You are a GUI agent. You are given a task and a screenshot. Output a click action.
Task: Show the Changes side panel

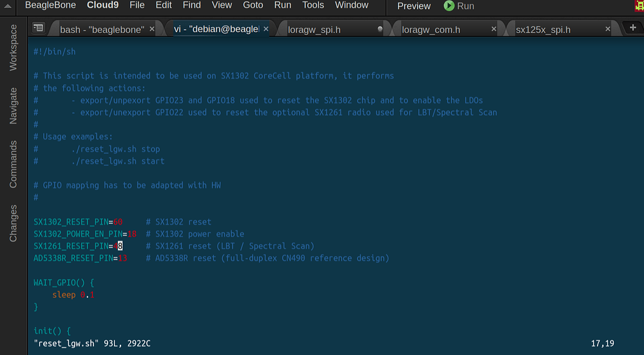click(x=13, y=223)
